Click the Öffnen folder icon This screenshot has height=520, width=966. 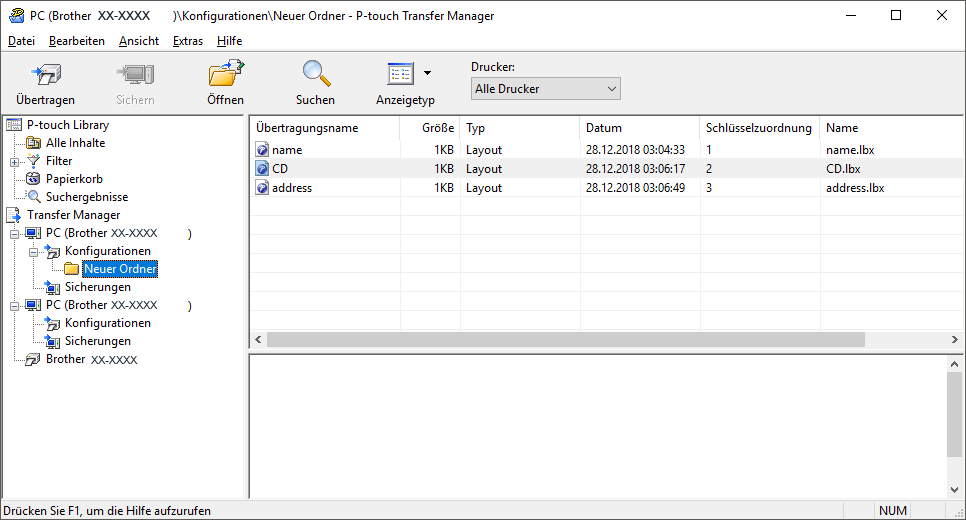point(225,73)
